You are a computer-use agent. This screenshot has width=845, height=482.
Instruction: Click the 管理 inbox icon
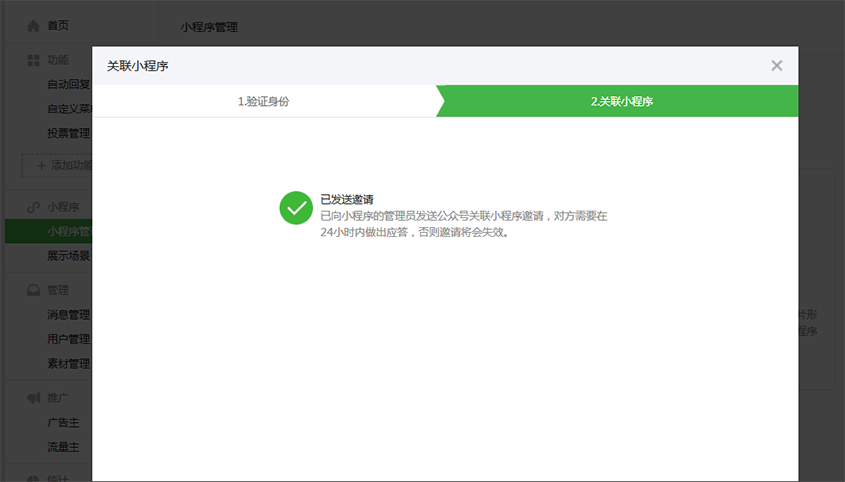tap(33, 291)
